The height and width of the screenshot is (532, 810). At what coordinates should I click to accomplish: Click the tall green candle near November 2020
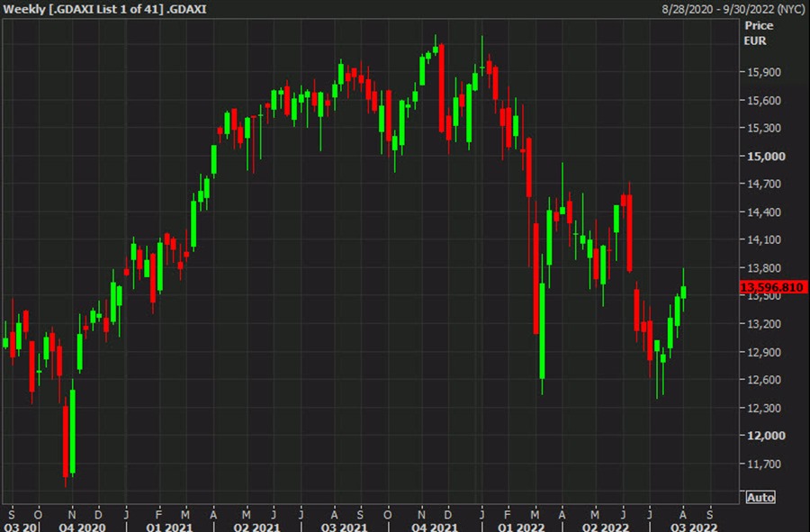coord(72,431)
